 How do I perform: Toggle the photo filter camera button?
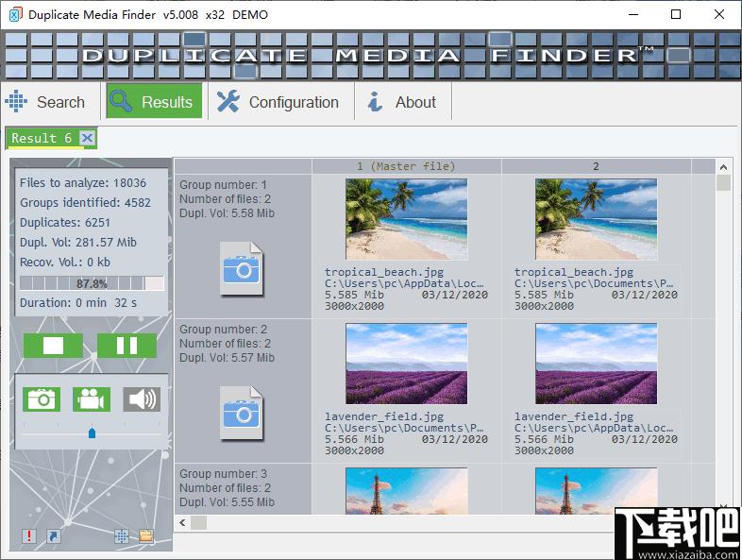(42, 399)
